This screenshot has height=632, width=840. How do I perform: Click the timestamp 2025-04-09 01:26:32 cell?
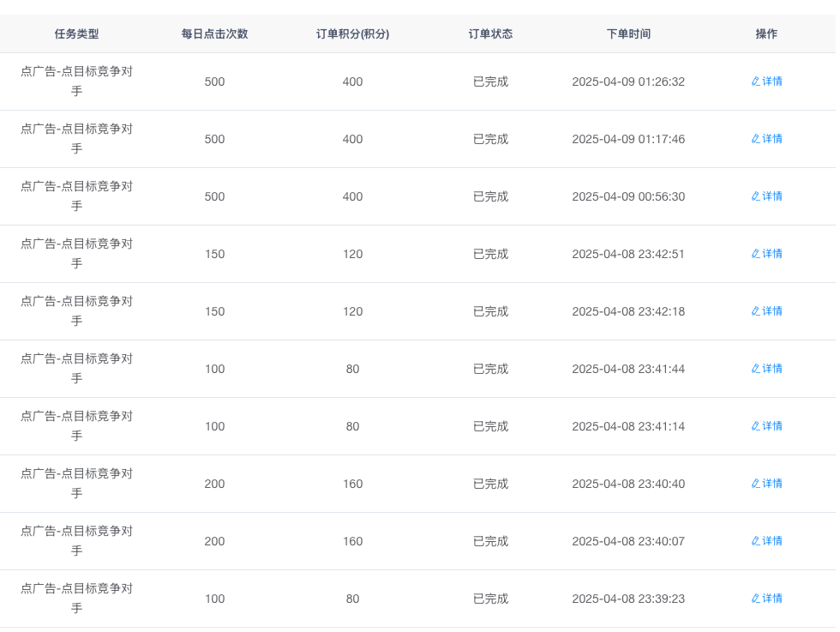(x=628, y=81)
